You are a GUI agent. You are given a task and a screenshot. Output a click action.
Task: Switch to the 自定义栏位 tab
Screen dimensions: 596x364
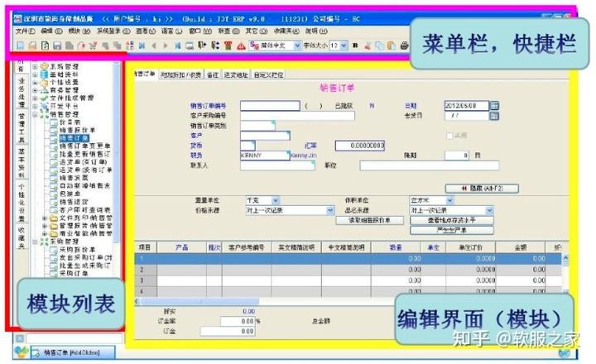click(x=268, y=74)
